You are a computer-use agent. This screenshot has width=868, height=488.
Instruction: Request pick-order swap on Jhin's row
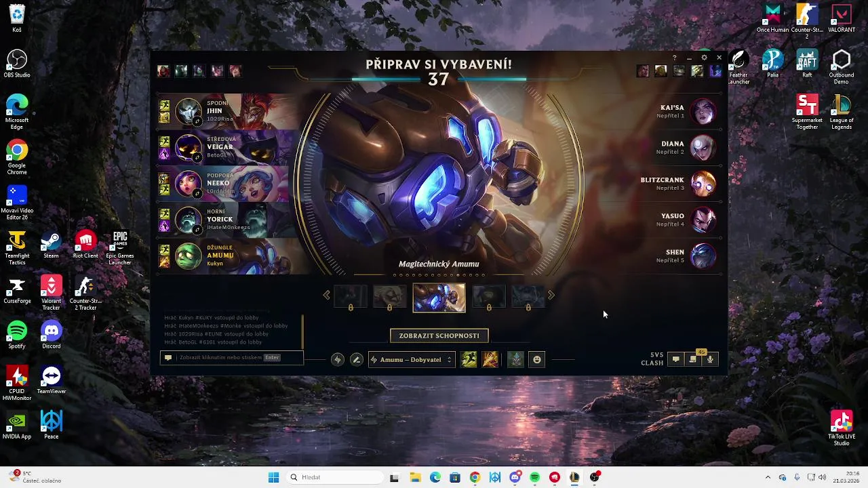[x=197, y=121]
